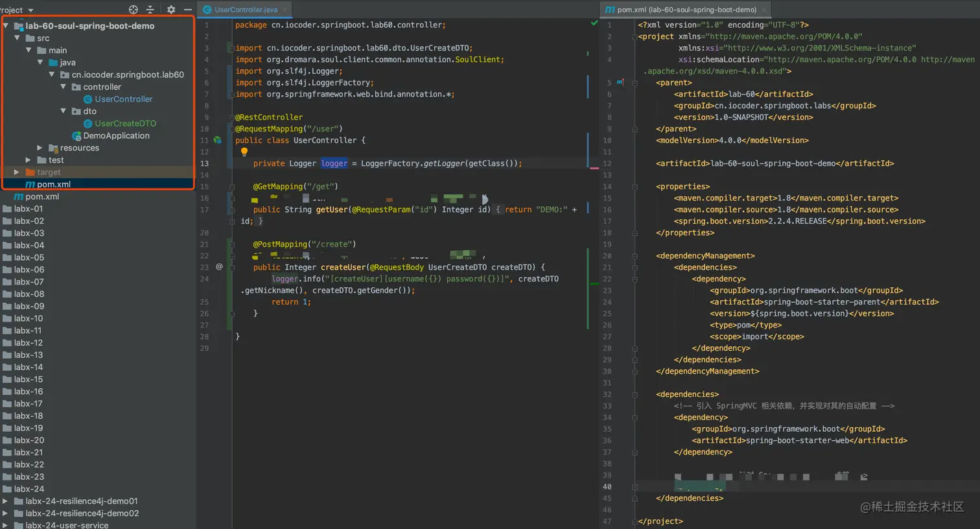Click the resources folder icon

(53, 148)
